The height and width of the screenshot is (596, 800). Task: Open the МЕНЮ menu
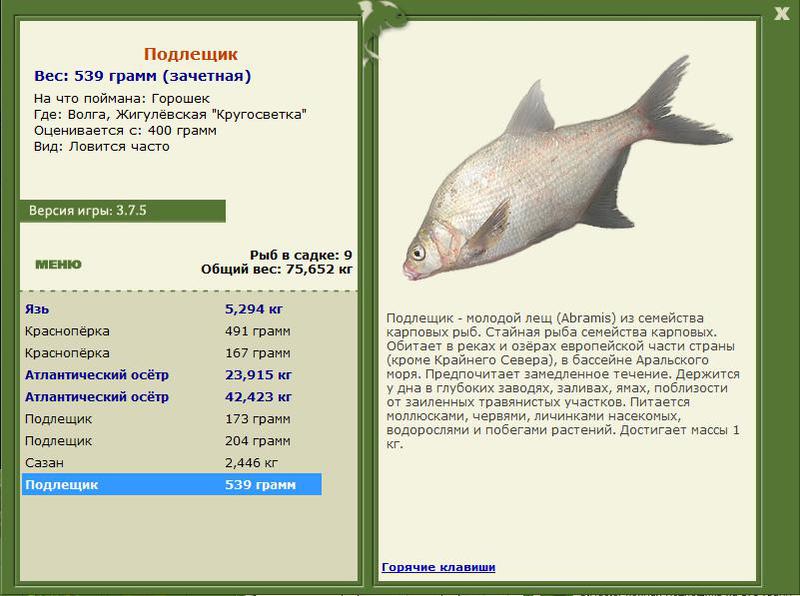(58, 264)
